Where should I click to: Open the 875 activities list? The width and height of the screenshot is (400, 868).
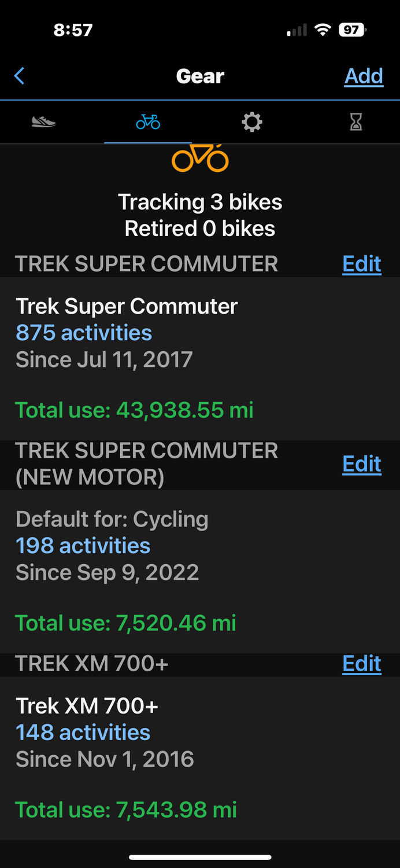pyautogui.click(x=84, y=333)
